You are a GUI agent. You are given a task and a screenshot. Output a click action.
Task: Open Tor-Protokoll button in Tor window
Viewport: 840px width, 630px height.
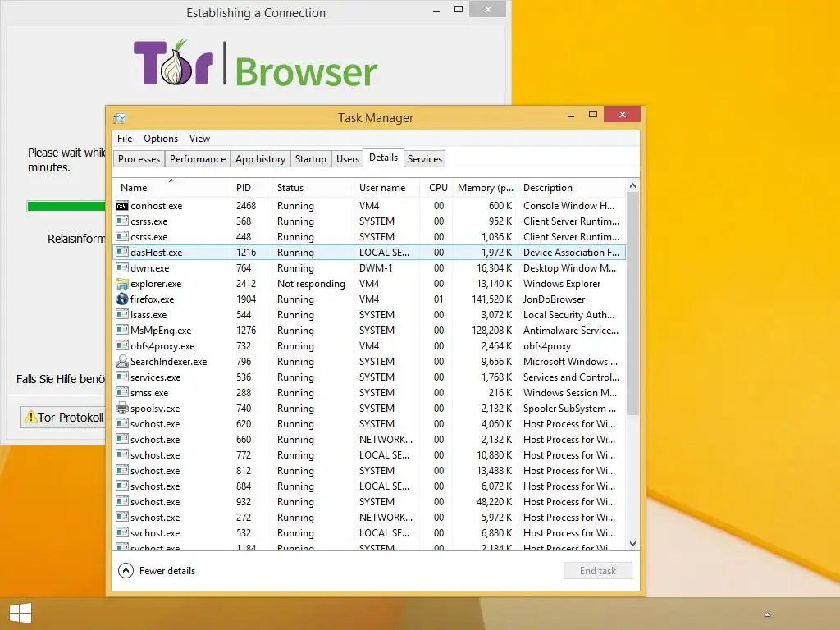tap(63, 418)
